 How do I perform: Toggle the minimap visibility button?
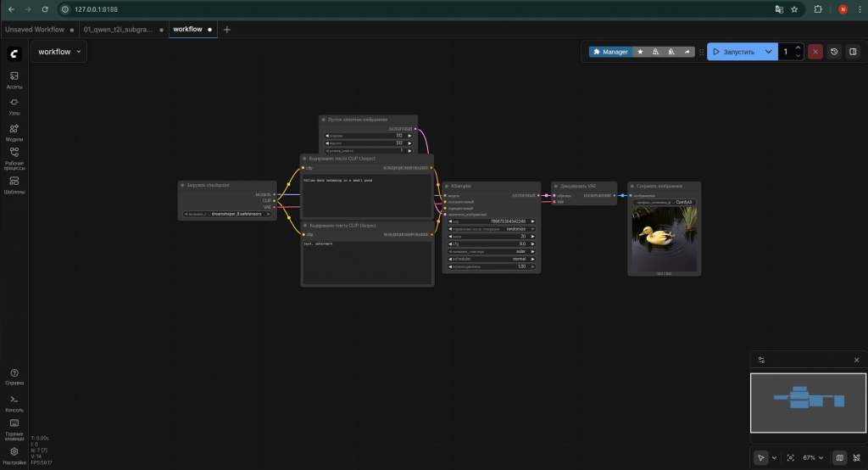pyautogui.click(x=839, y=457)
